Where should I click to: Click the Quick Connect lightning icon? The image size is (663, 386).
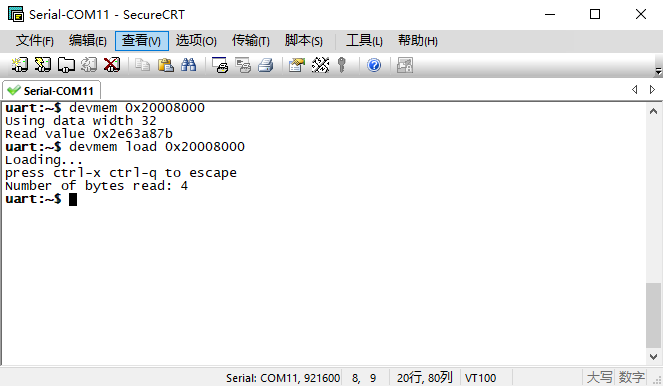click(43, 65)
